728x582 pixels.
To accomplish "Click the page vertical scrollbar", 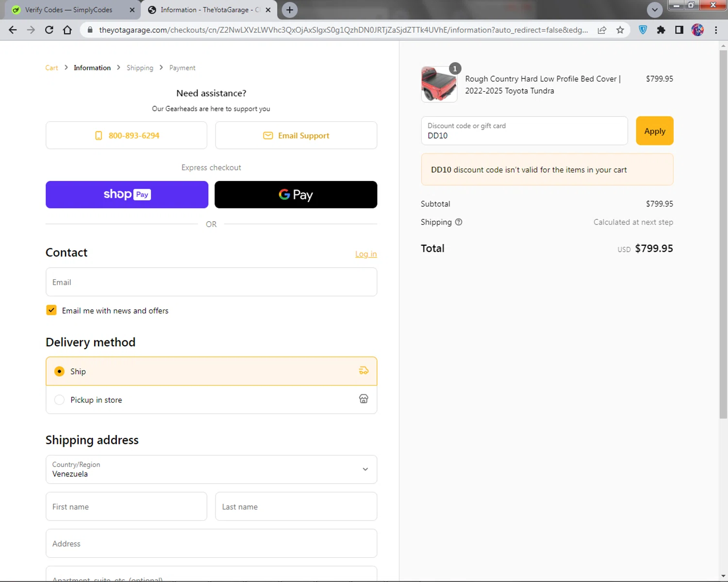I will click(723, 234).
